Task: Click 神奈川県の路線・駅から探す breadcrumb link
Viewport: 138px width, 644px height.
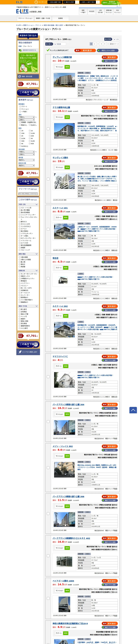Action: (53, 25)
